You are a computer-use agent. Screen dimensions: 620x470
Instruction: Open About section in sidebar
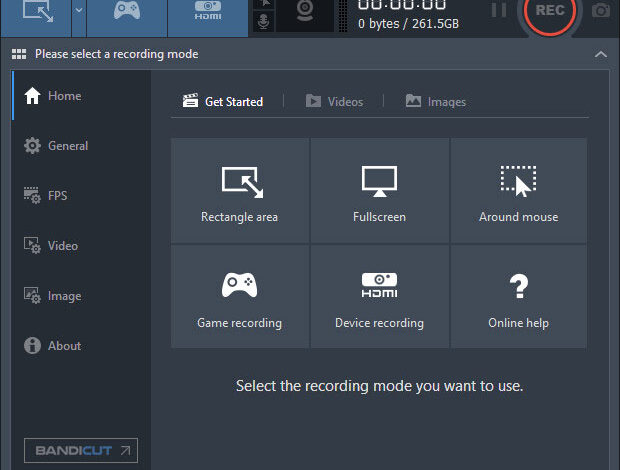pyautogui.click(x=81, y=346)
